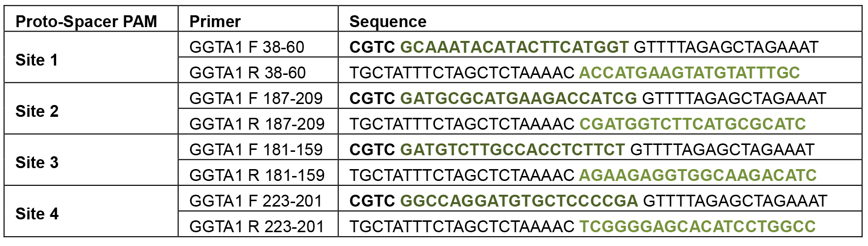
Task: Click green sequence GATGCGCATGAAGACCATCG
Action: (519, 99)
